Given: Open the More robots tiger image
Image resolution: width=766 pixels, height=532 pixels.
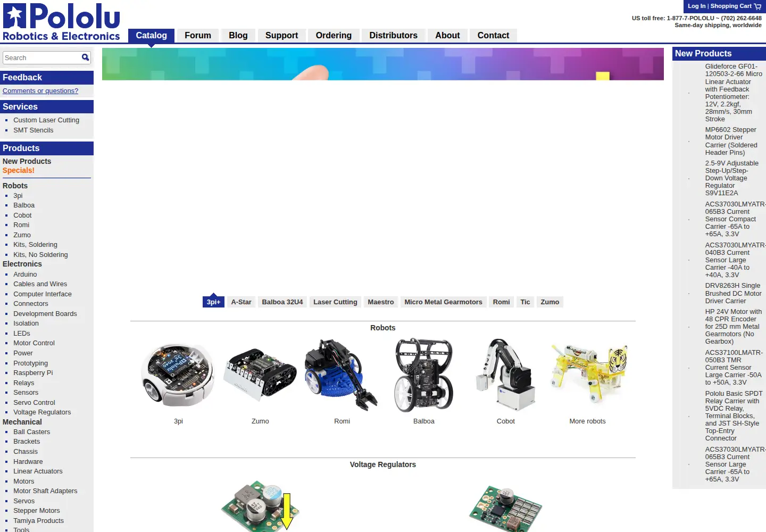Looking at the screenshot, I should pos(588,376).
